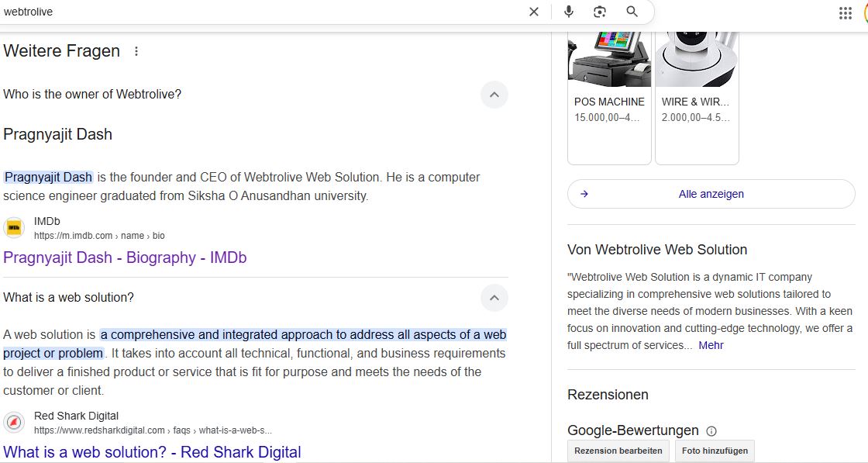868x463 pixels.
Task: Open Pragnyajit Dash Biography IMDb link
Action: point(125,257)
